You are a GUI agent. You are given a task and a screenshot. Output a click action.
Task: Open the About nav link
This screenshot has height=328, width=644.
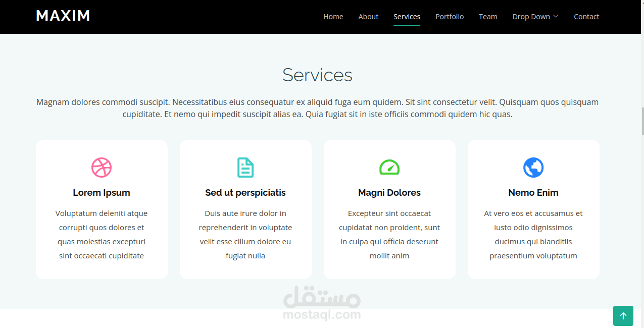[368, 17]
